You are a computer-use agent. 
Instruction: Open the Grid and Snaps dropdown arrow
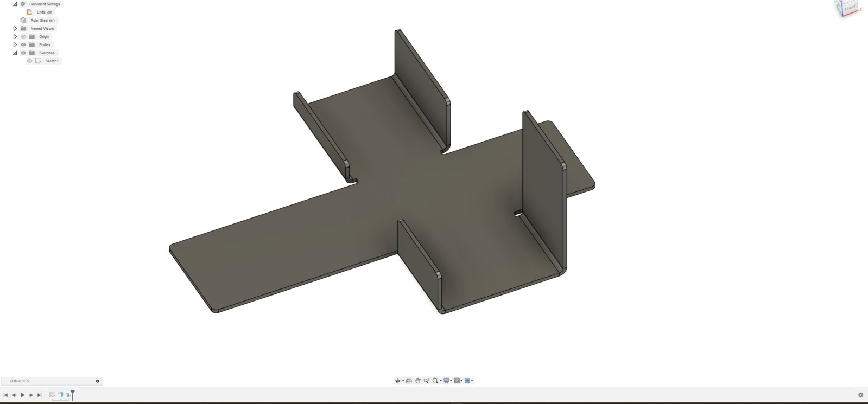tap(461, 381)
